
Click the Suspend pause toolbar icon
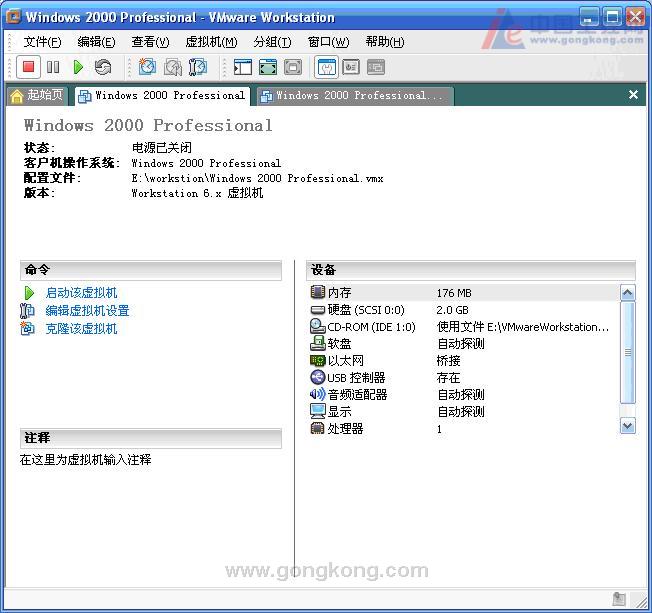53,67
